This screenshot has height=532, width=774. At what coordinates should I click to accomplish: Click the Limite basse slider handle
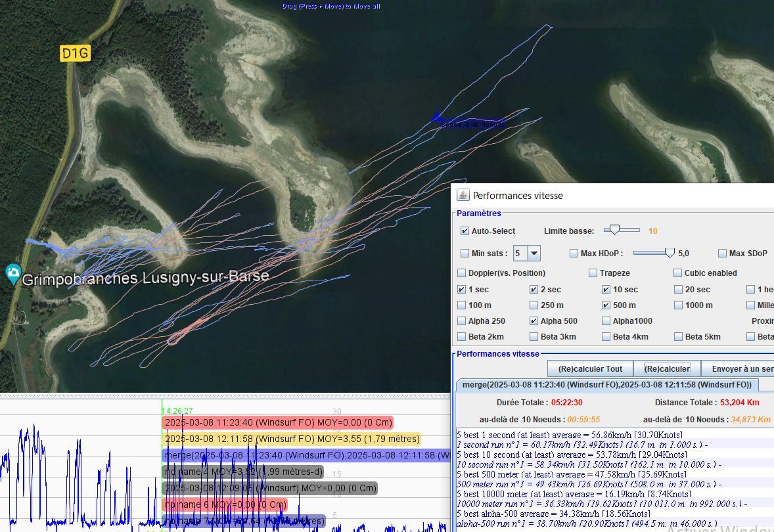tap(614, 230)
